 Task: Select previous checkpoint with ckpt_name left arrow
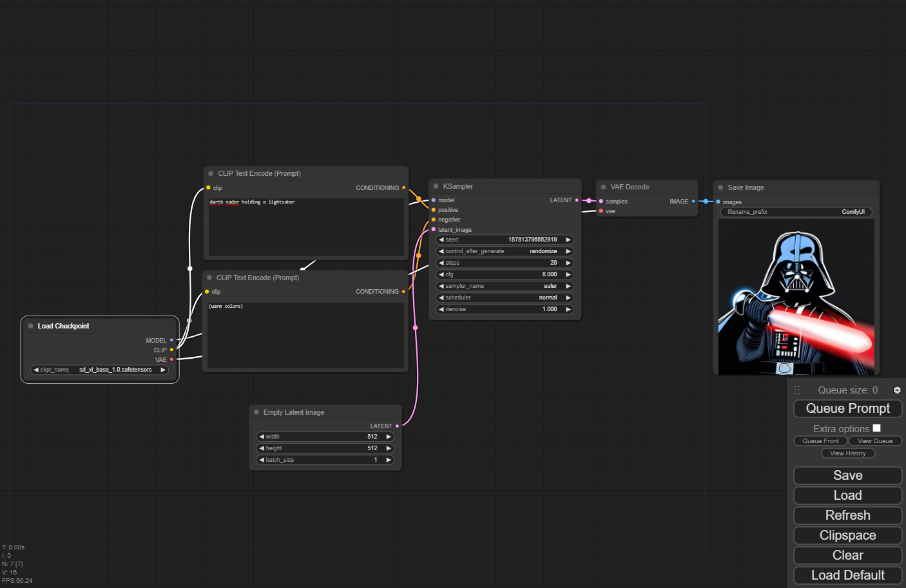[x=36, y=370]
